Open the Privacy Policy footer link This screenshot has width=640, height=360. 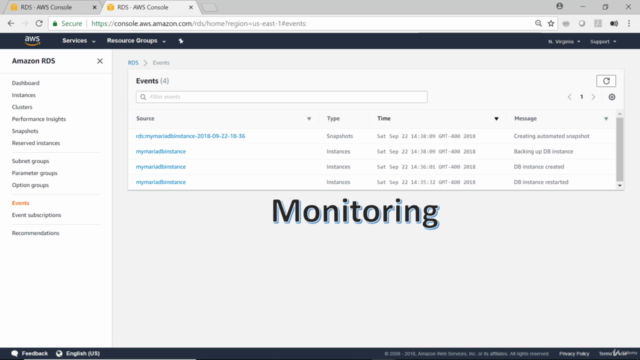coord(574,353)
